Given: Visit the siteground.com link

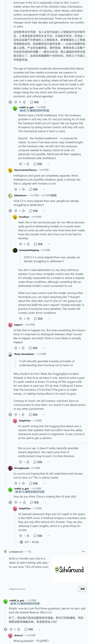Looking at the screenshot, I should [17, 589].
